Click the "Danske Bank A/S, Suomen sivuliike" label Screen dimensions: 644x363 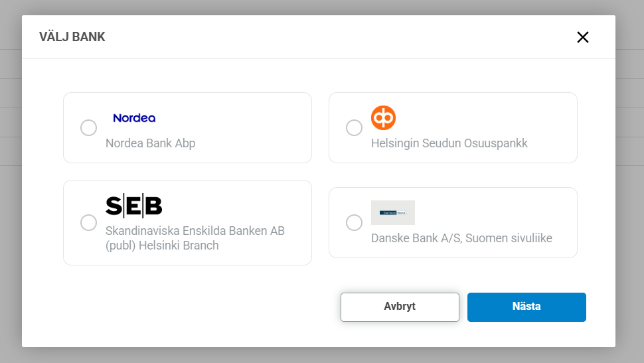click(461, 238)
